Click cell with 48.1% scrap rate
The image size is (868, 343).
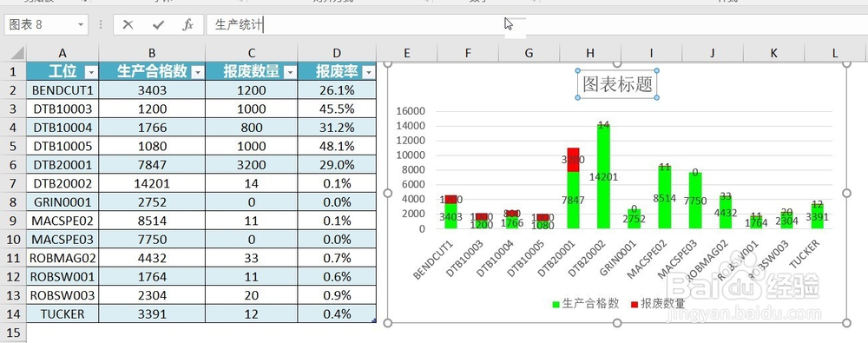(337, 146)
